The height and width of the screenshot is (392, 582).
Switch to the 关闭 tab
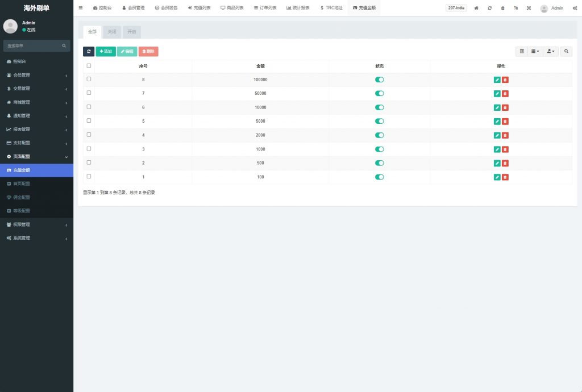(111, 32)
